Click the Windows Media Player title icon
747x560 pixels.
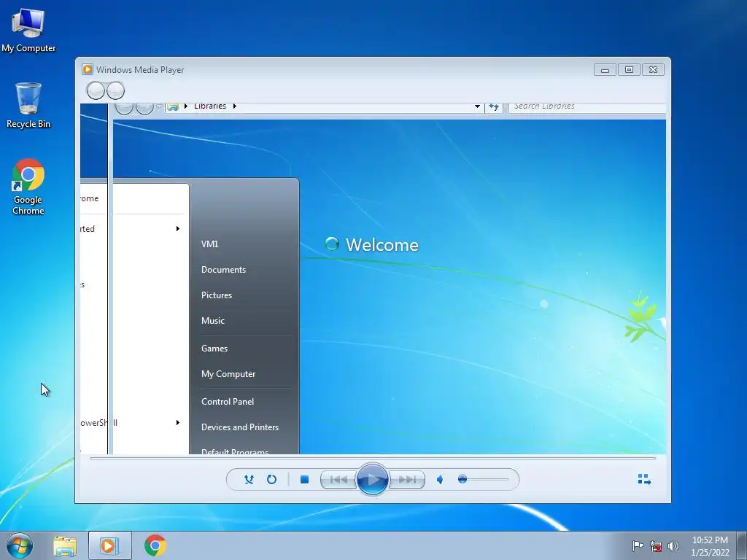[x=88, y=69]
